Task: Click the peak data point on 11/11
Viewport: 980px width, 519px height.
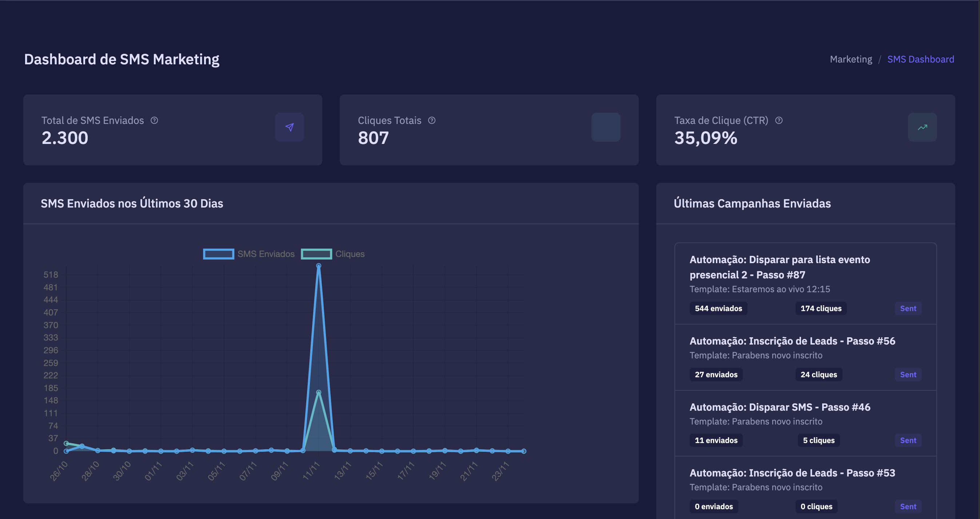Action: click(318, 266)
